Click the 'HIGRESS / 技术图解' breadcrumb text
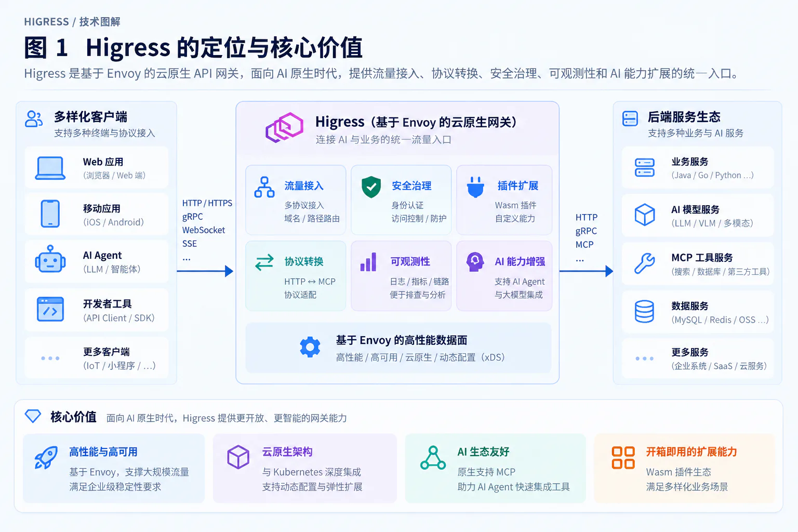 click(x=72, y=22)
